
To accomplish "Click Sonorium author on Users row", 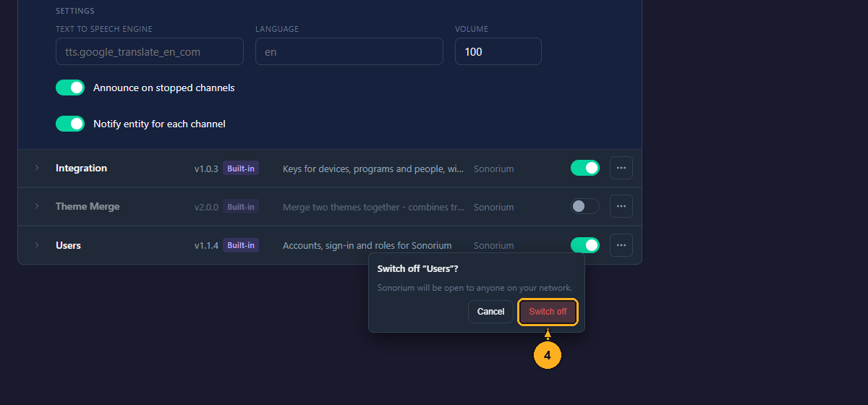I will tap(494, 246).
